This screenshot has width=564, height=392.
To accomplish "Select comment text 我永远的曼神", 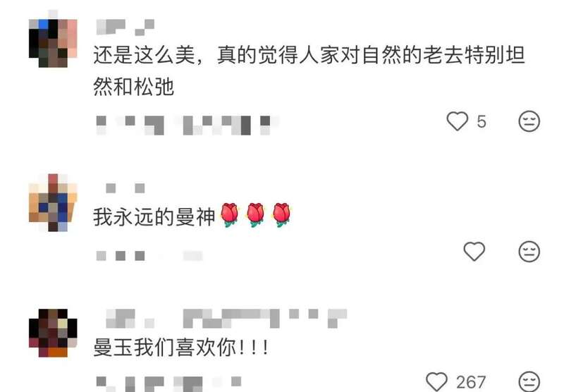I will coord(154,217).
